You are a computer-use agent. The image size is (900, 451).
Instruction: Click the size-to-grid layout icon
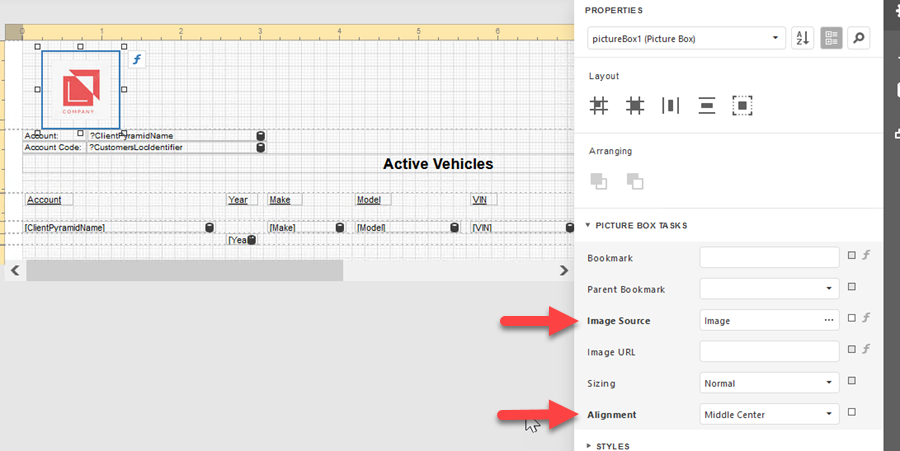click(635, 105)
